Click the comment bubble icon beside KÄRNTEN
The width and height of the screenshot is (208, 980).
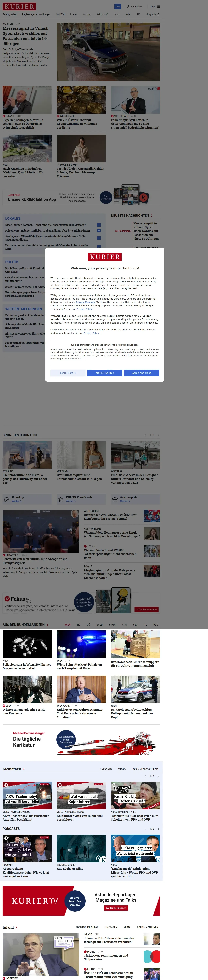click(x=16, y=24)
